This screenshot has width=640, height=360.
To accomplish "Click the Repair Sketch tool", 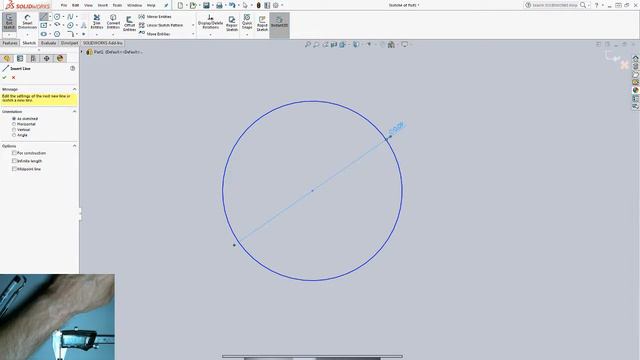I will 232,23.
